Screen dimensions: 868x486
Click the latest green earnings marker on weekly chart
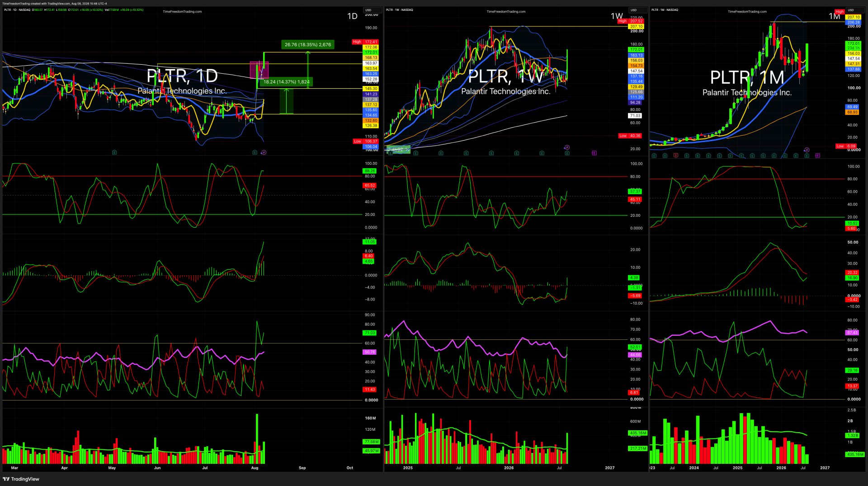pyautogui.click(x=567, y=153)
